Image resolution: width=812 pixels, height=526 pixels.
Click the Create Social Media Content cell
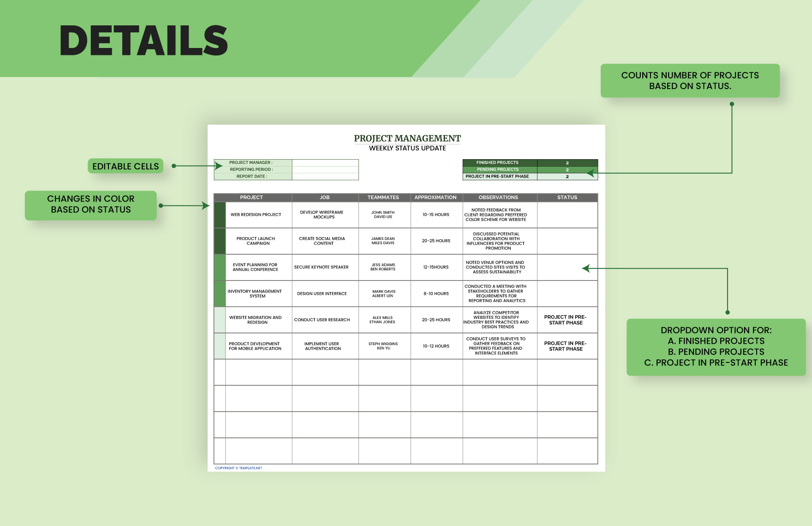click(325, 241)
